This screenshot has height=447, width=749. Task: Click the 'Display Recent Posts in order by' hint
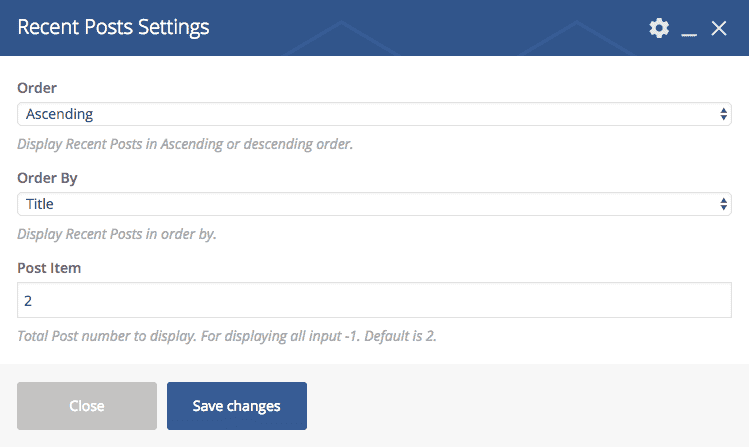[117, 234]
